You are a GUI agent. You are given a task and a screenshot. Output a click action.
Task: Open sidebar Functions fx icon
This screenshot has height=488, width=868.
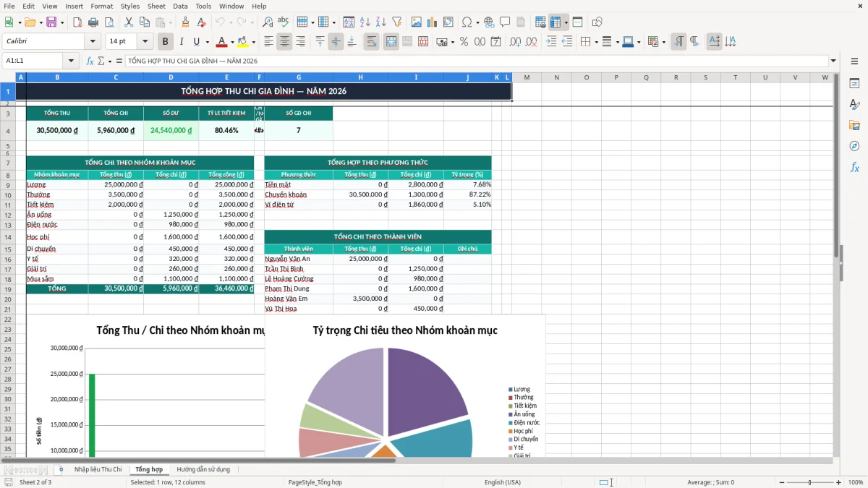(854, 167)
